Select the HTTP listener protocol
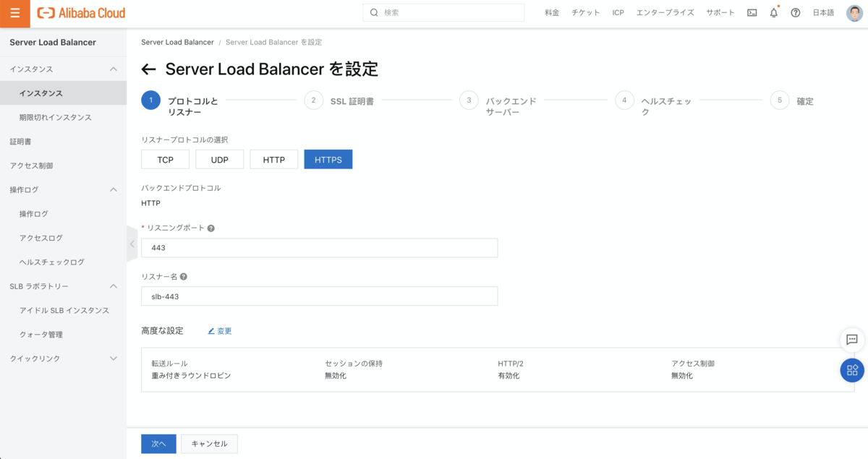 point(274,160)
